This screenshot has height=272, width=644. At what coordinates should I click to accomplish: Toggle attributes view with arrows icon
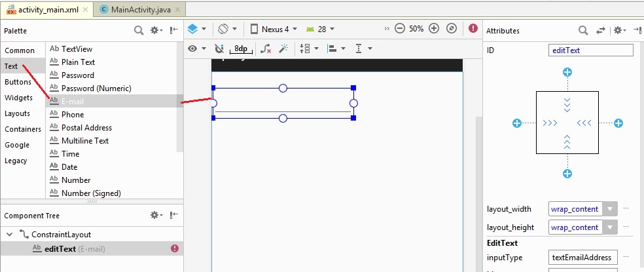[x=601, y=30]
